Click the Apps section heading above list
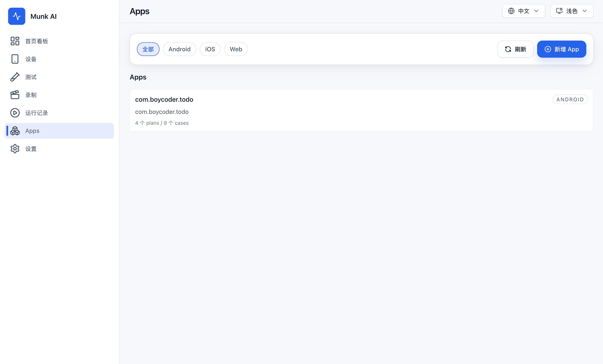603x364 pixels. (138, 77)
